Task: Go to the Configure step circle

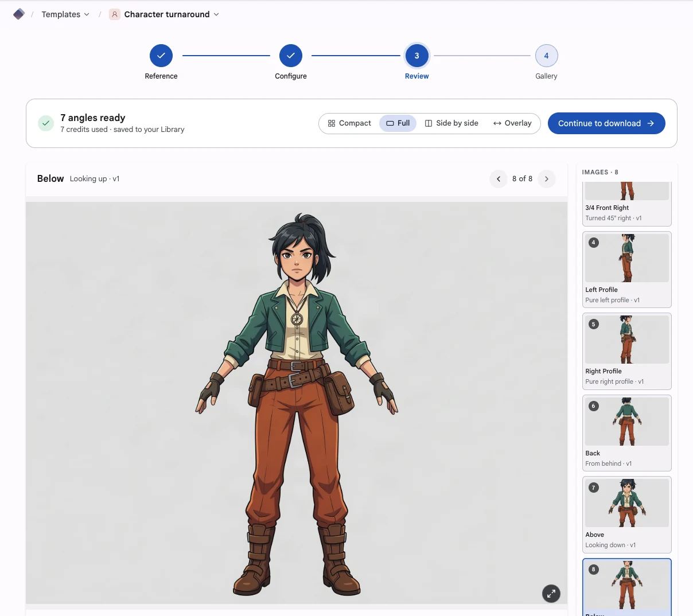Action: (291, 56)
